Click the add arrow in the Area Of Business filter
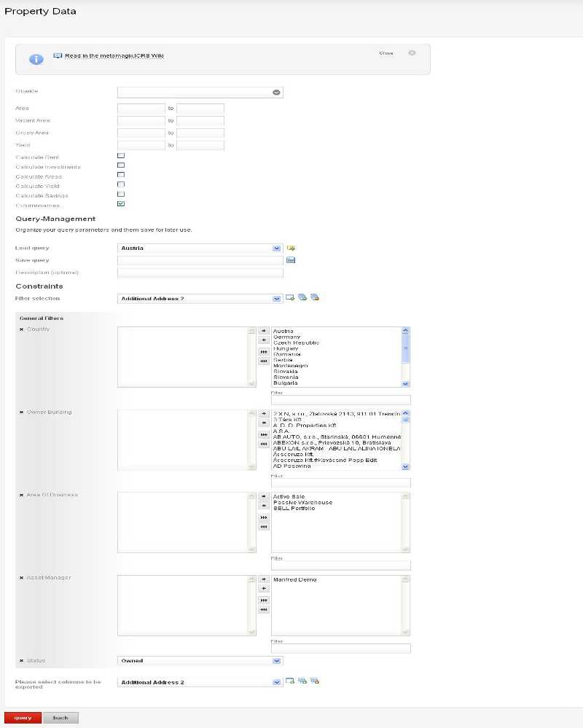 (x=264, y=496)
